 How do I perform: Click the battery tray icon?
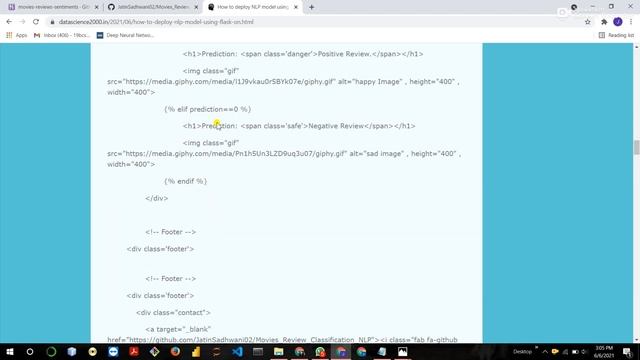point(575,351)
